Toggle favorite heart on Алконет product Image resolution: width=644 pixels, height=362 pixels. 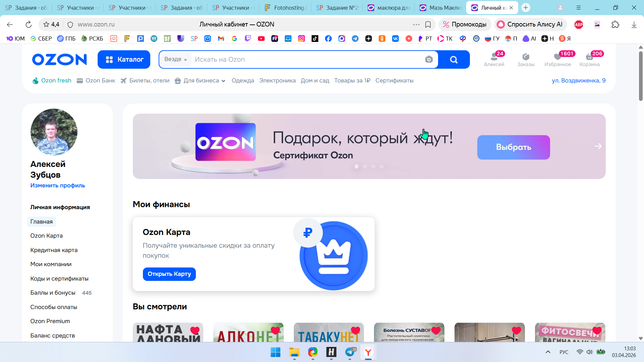(x=275, y=330)
